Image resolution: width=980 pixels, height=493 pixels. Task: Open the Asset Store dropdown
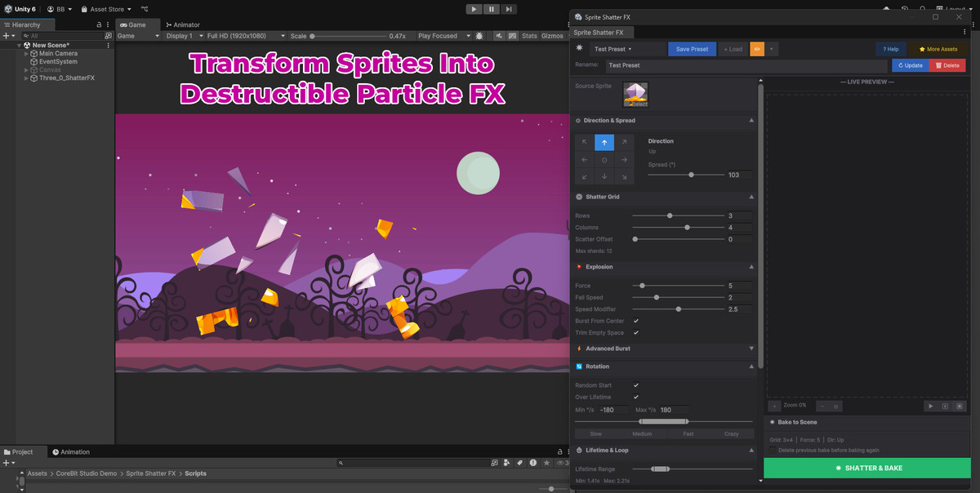click(105, 9)
